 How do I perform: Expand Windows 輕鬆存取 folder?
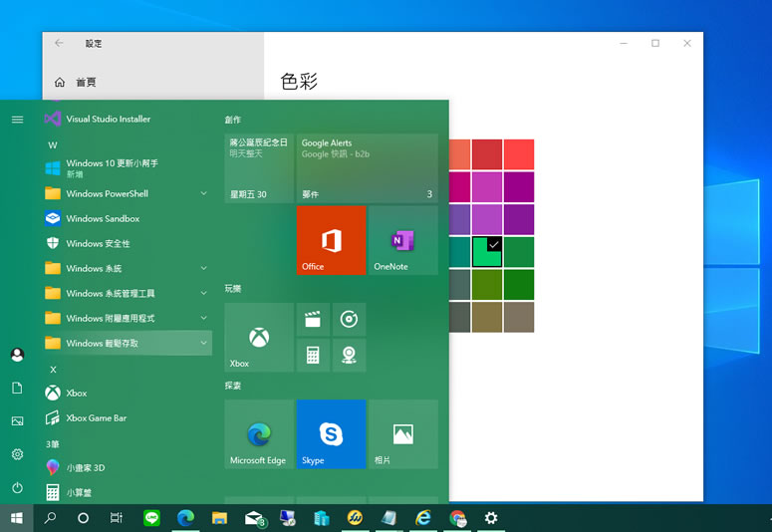(x=128, y=343)
